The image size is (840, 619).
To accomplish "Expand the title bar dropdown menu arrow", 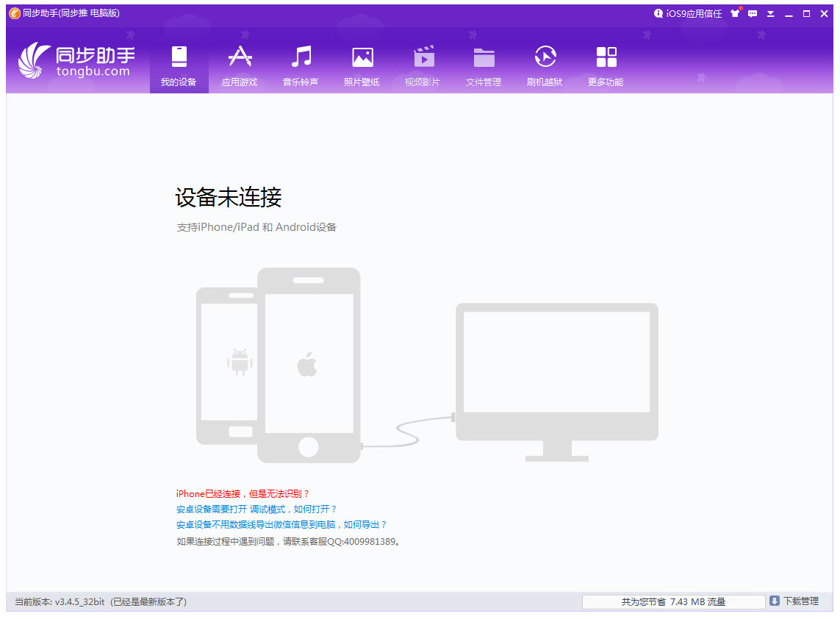I will (771, 14).
